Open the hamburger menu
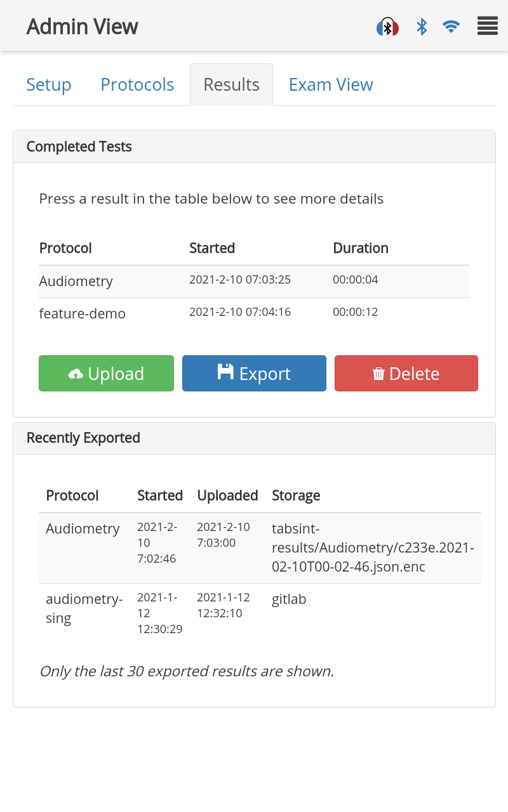 coord(487,27)
